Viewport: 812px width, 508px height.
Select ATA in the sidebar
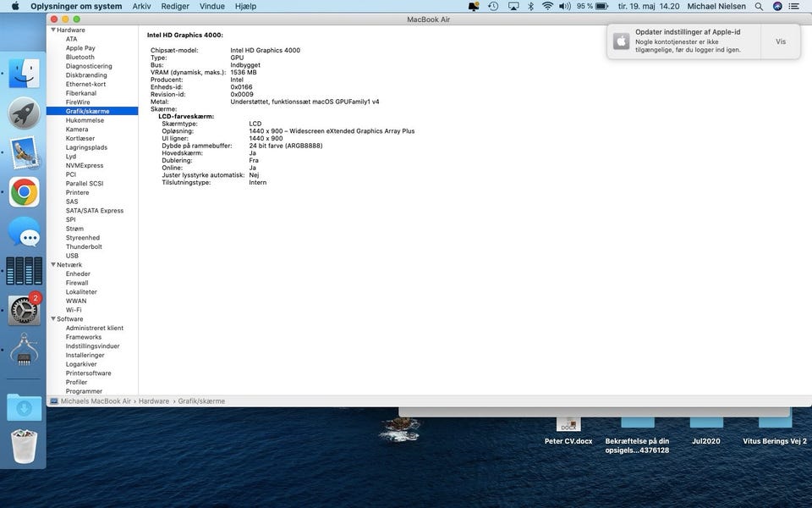[71, 39]
